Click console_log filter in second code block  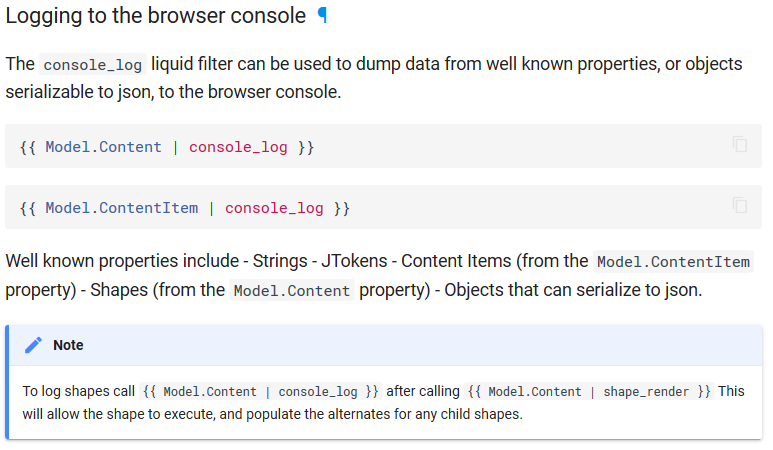(x=274, y=208)
